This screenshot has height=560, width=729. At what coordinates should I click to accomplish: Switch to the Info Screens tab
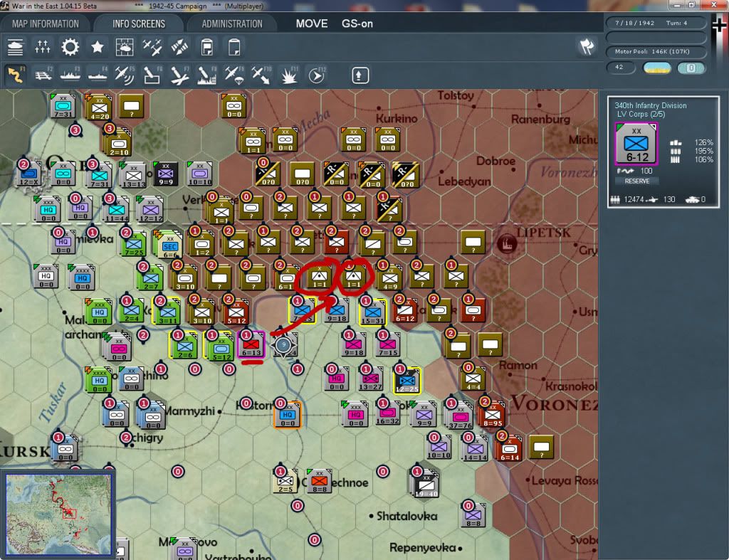[x=139, y=23]
